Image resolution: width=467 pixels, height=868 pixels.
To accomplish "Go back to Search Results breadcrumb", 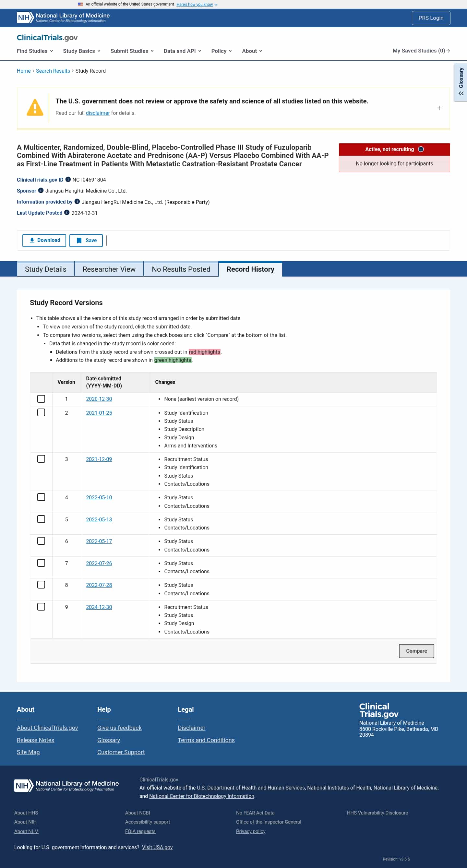I will [x=53, y=71].
